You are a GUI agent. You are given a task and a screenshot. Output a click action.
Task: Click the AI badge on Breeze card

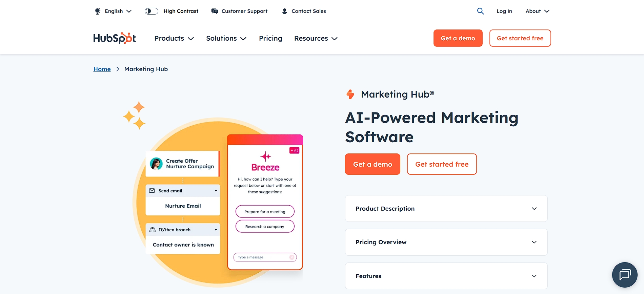294,150
